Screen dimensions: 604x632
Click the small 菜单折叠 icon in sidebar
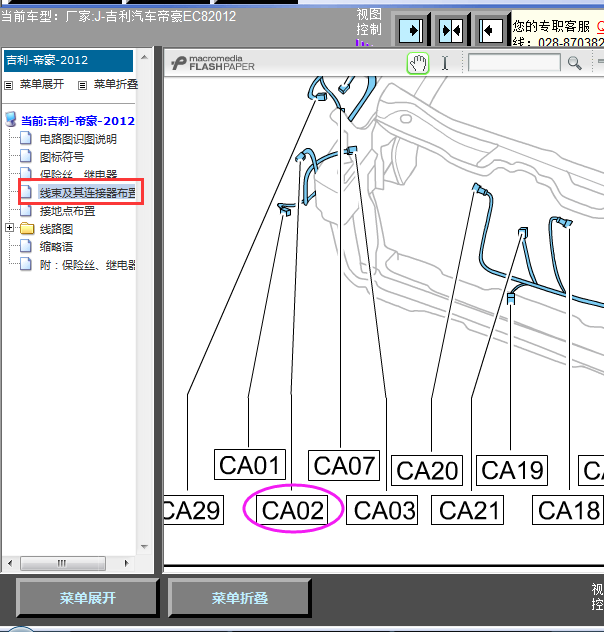82,85
